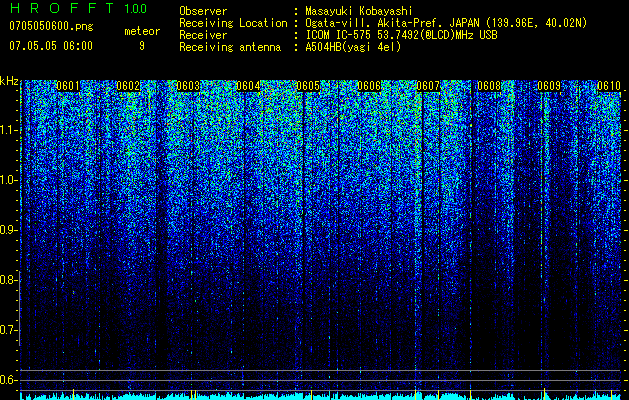Viewport: 629px width, 400px height.
Task: Select the ICOM IC-575 53.7492 MHz receiver text
Action: (x=401, y=35)
